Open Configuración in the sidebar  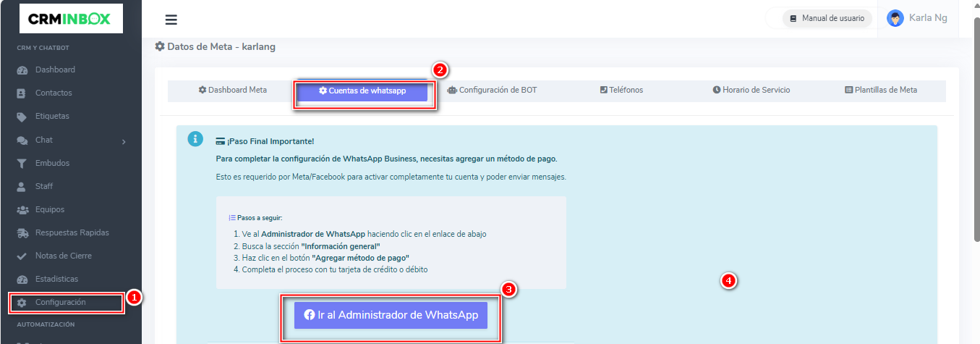[61, 303]
